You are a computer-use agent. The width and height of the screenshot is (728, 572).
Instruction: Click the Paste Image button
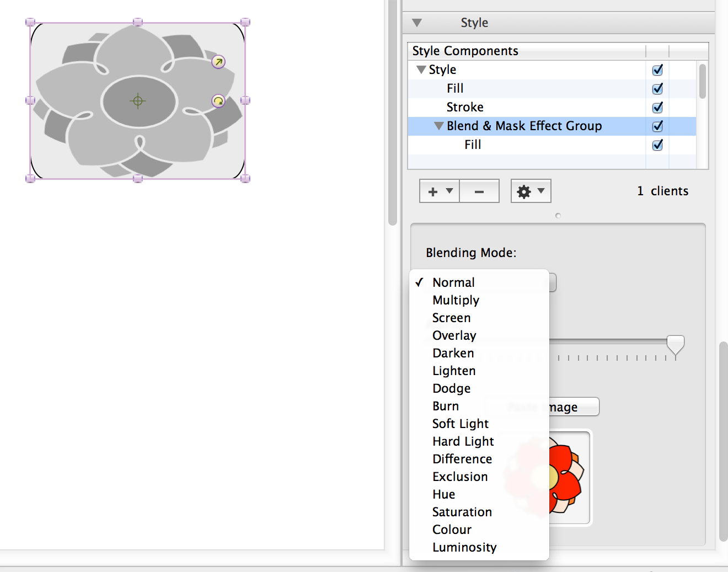[x=574, y=407]
